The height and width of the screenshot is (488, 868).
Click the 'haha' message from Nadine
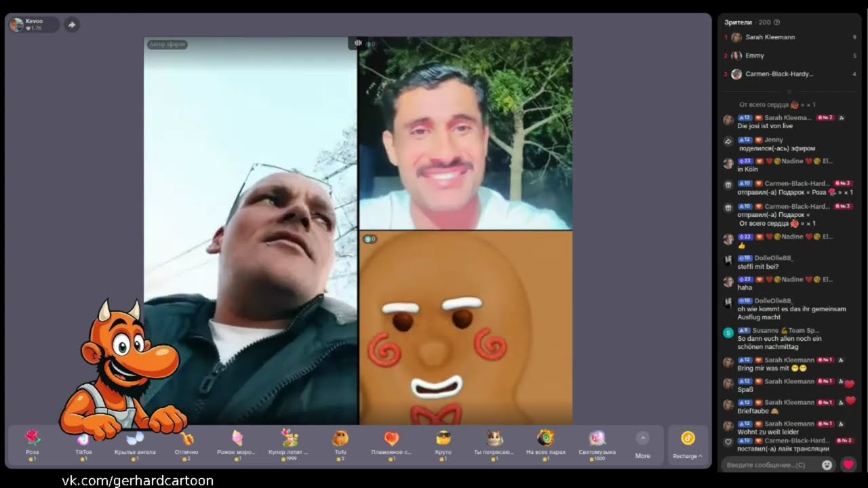click(745, 287)
